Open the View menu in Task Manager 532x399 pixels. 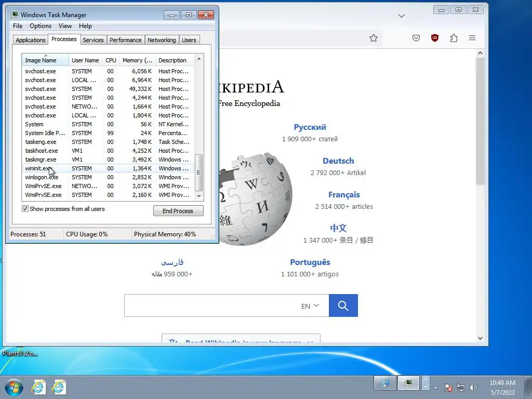point(65,26)
